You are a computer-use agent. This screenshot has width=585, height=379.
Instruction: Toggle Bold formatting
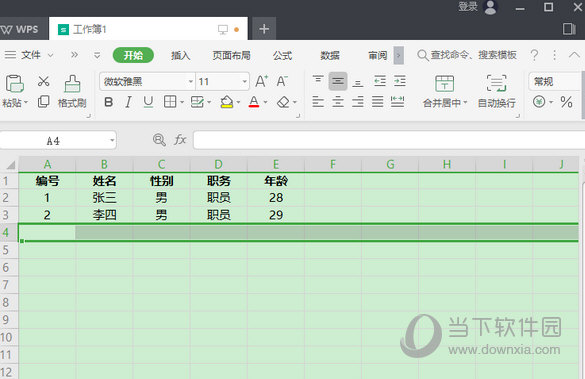pos(109,102)
